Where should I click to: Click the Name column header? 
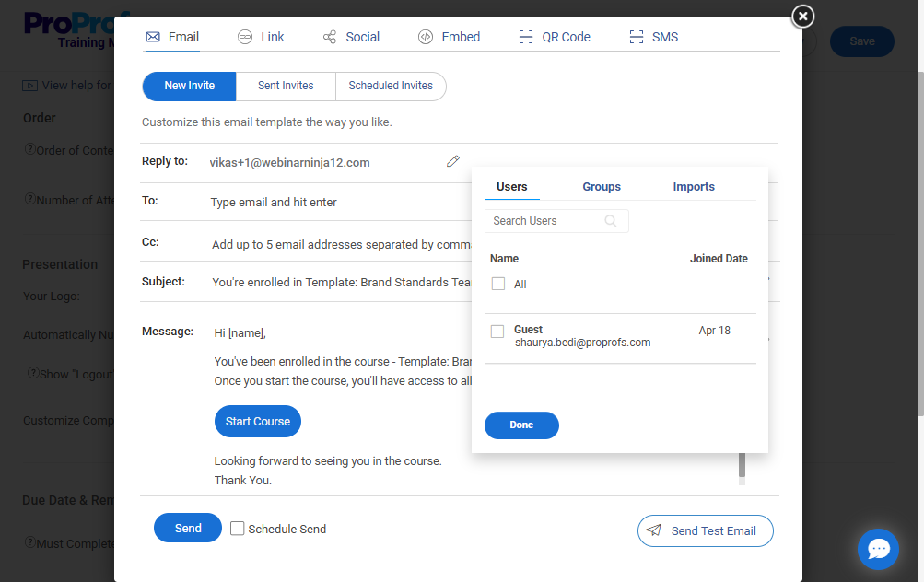pos(504,259)
